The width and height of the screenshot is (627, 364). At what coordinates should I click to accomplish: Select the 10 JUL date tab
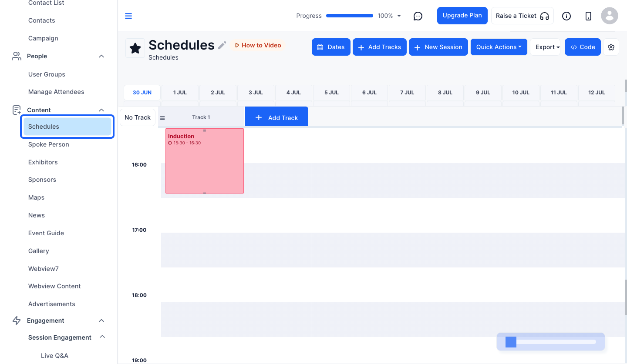(x=521, y=93)
